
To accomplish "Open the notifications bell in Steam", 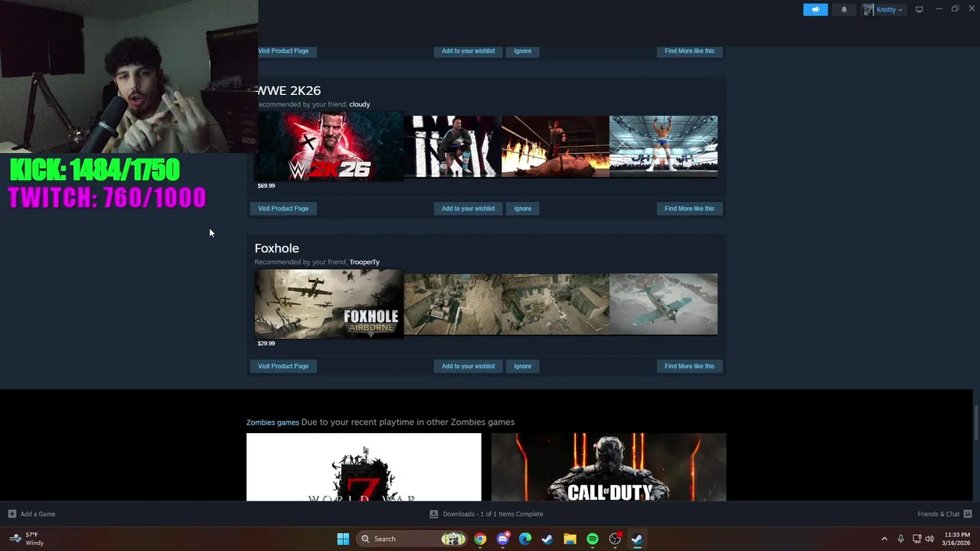I will [x=844, y=9].
